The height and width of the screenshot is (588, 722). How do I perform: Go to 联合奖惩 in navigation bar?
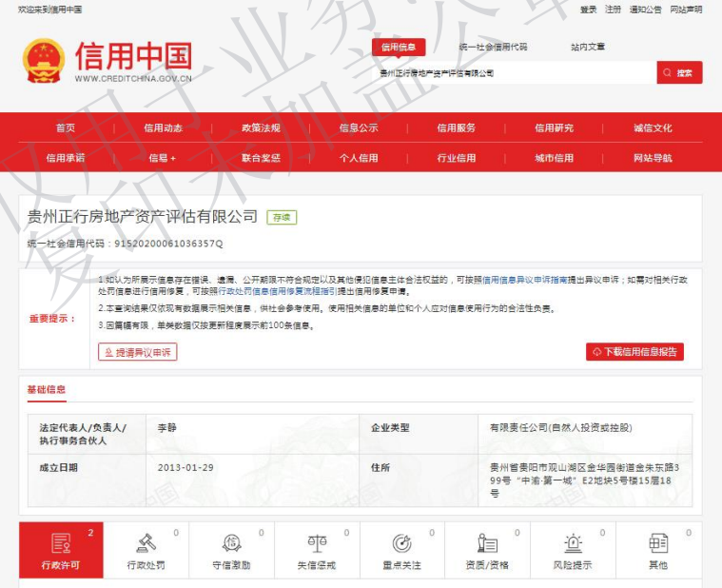[x=261, y=158]
